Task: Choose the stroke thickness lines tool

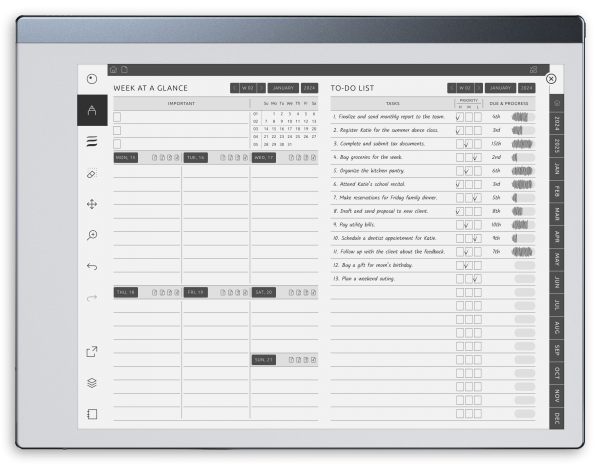Action: [x=92, y=142]
